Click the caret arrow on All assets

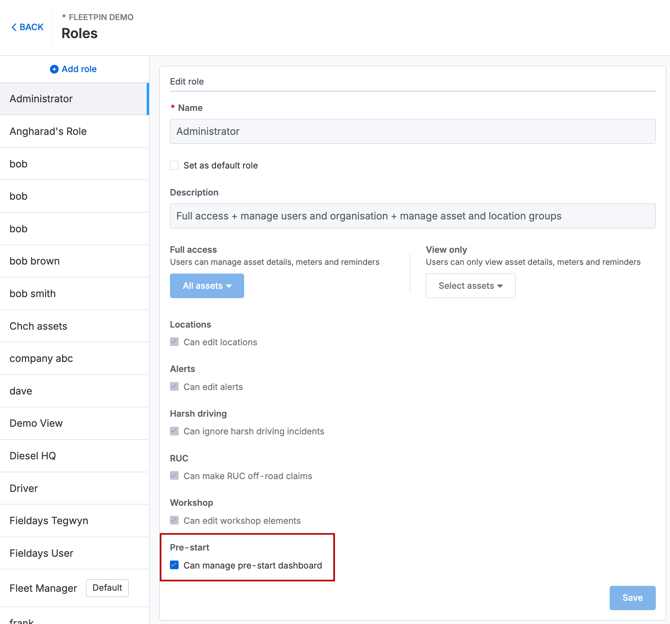pos(229,286)
